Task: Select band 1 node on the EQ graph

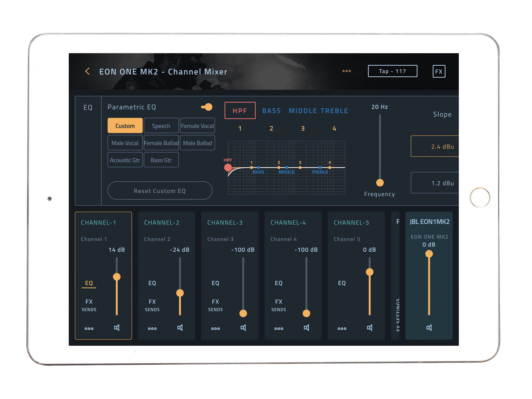Action: tap(251, 168)
